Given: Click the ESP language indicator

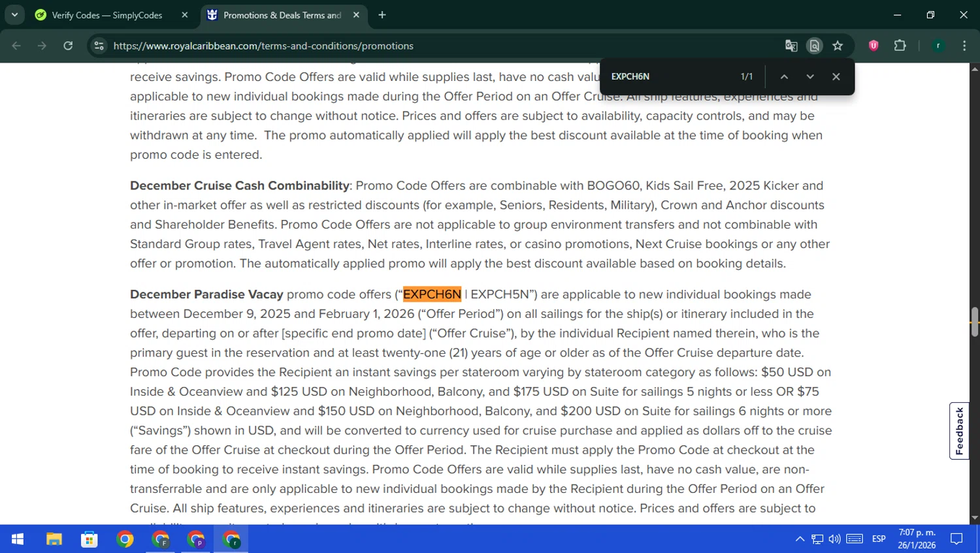Looking at the screenshot, I should tap(879, 539).
